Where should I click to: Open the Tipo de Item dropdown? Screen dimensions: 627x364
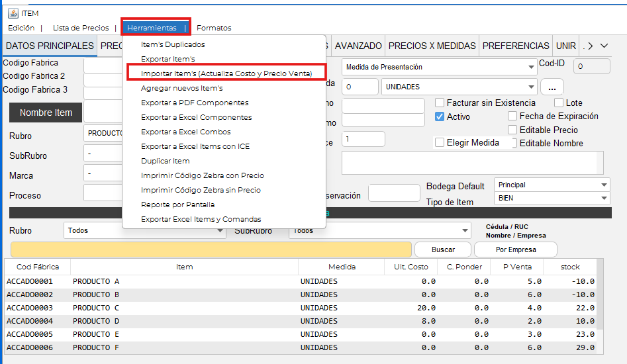point(552,199)
